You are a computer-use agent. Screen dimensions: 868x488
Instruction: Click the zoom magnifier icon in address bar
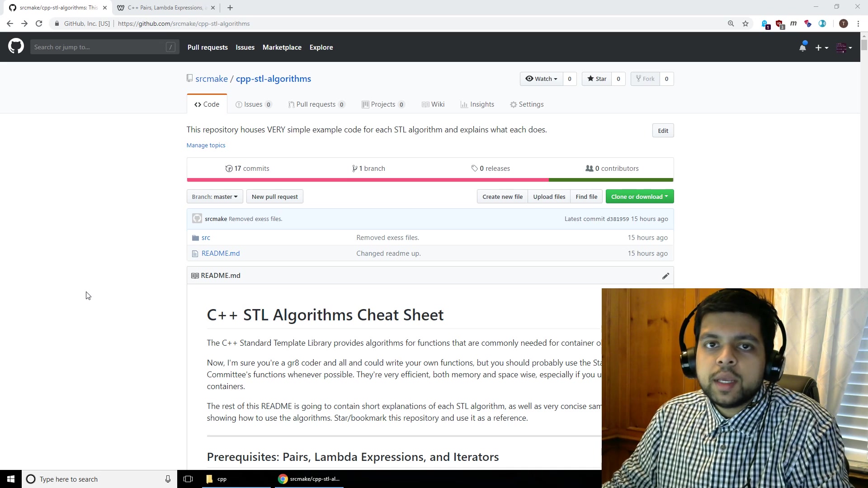731,23
